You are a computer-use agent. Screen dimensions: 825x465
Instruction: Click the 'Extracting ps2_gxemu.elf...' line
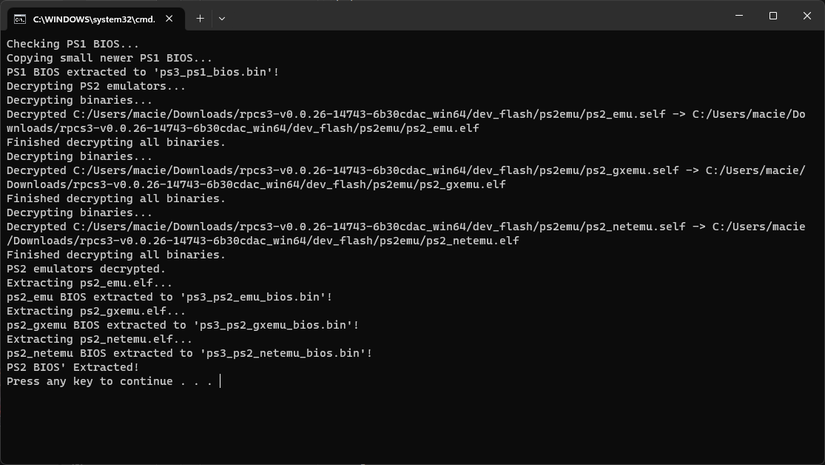[96, 311]
